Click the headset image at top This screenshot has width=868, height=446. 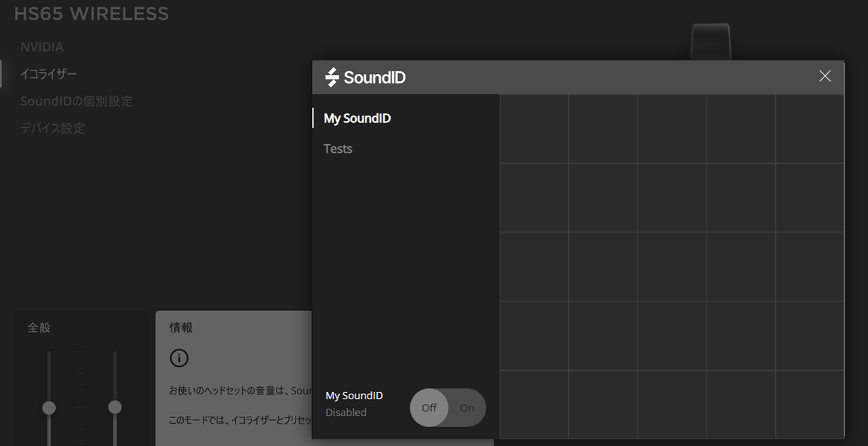click(x=710, y=42)
